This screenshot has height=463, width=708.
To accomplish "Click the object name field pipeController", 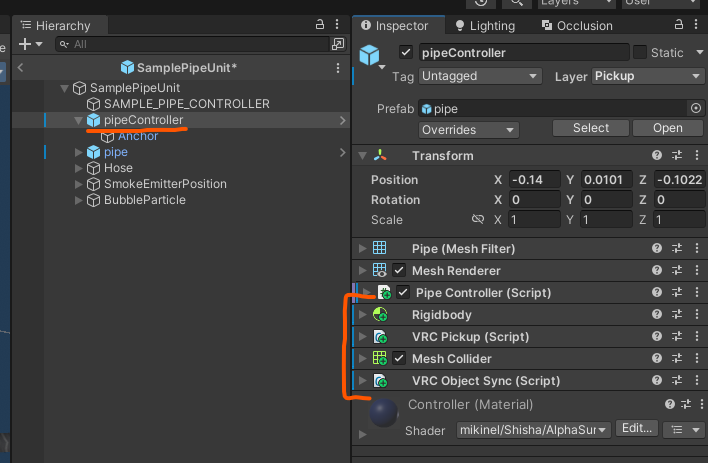I will click(x=524, y=52).
